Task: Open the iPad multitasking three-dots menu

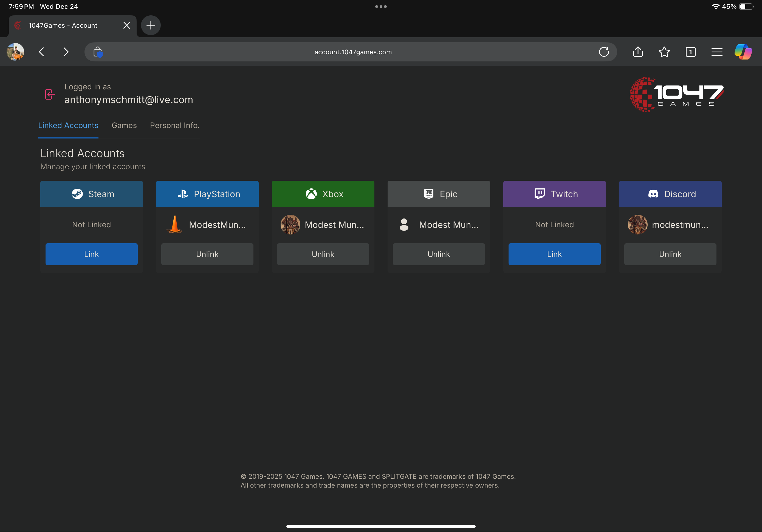Action: point(381,6)
